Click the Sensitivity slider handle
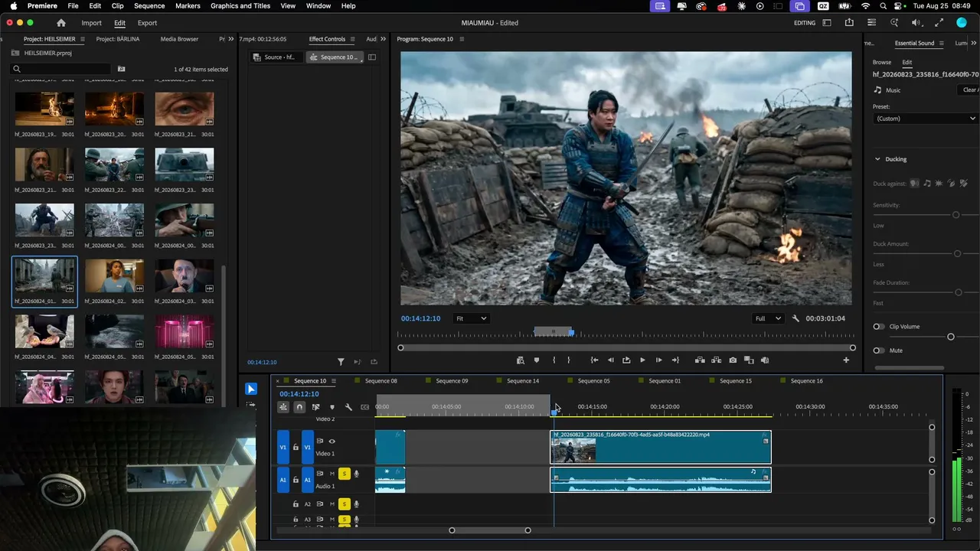This screenshot has width=980, height=551. [955, 215]
